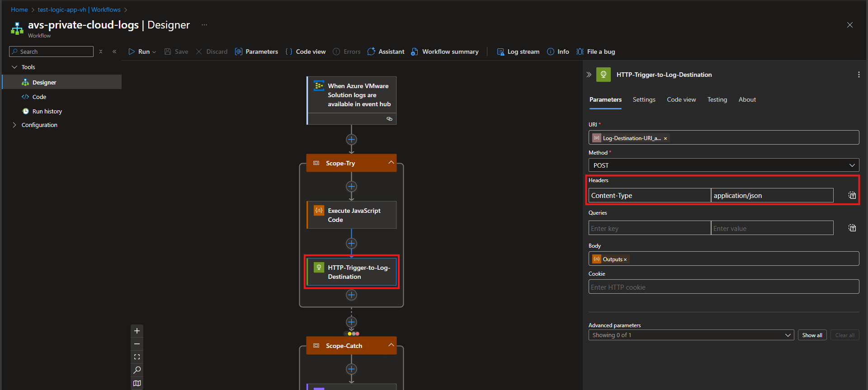868x390 pixels.
Task: Click the Log stream toolbar icon
Action: pyautogui.click(x=500, y=52)
